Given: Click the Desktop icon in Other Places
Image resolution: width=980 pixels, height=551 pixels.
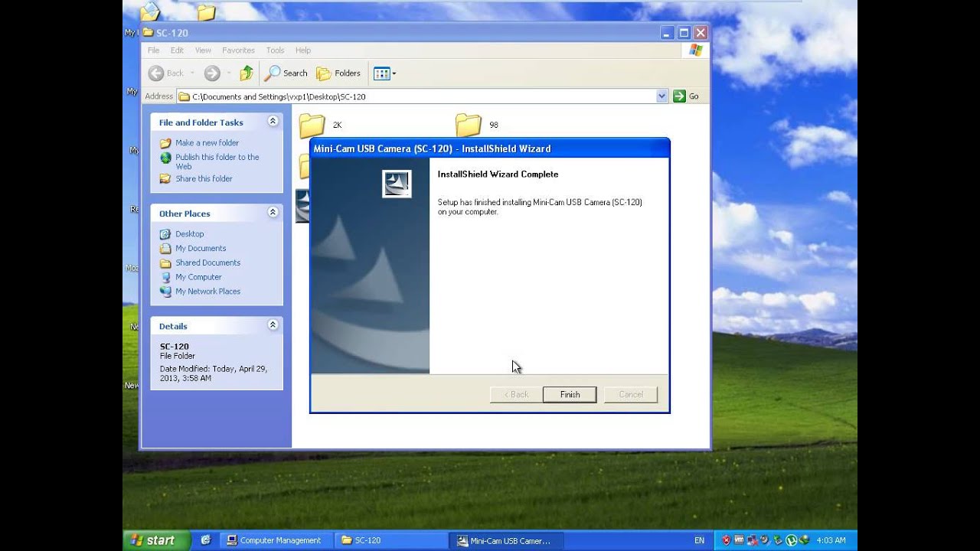Looking at the screenshot, I should [165, 234].
